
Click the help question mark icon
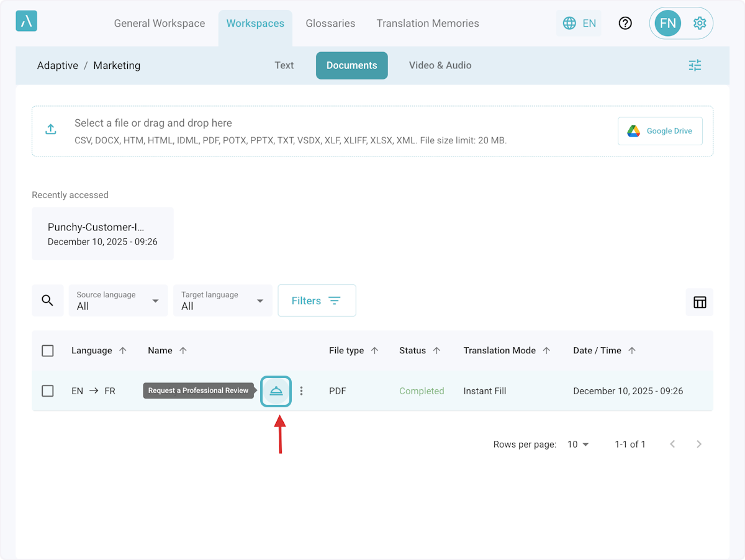point(625,24)
